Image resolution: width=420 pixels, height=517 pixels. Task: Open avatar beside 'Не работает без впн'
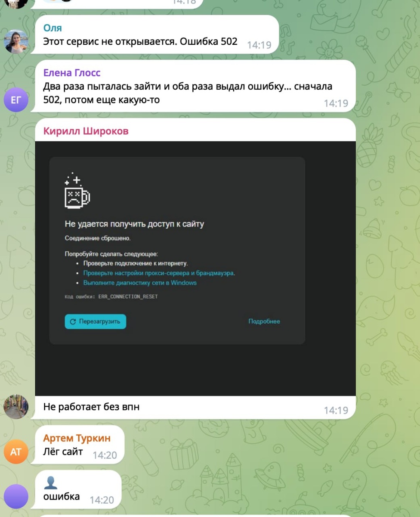coord(16,407)
